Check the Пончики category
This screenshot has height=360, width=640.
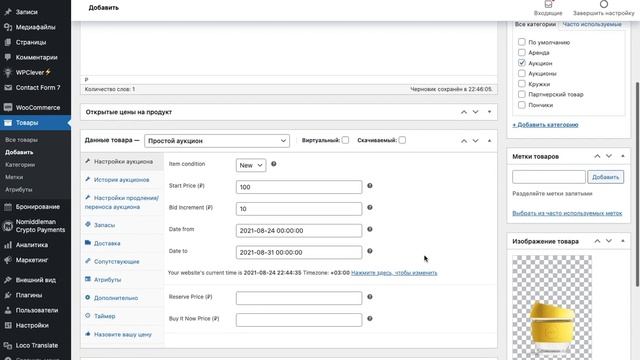pyautogui.click(x=522, y=104)
